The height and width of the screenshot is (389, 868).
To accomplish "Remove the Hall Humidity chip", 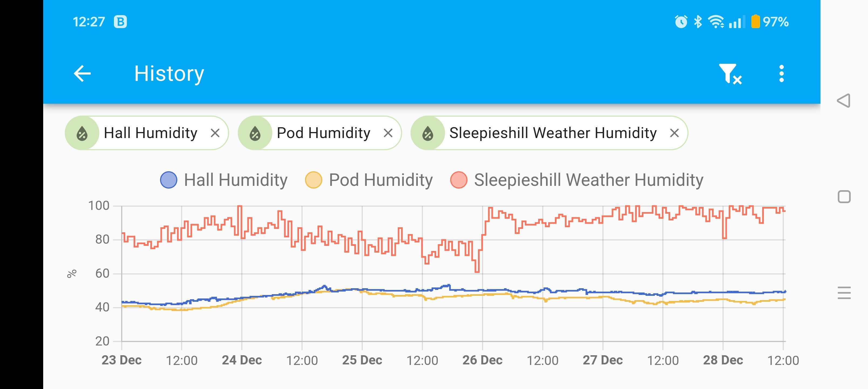I will pyautogui.click(x=215, y=133).
